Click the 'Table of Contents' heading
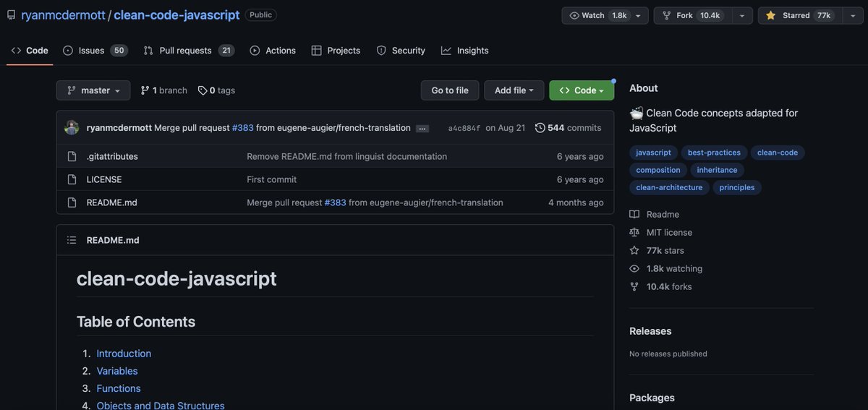This screenshot has height=410, width=868. pyautogui.click(x=136, y=322)
